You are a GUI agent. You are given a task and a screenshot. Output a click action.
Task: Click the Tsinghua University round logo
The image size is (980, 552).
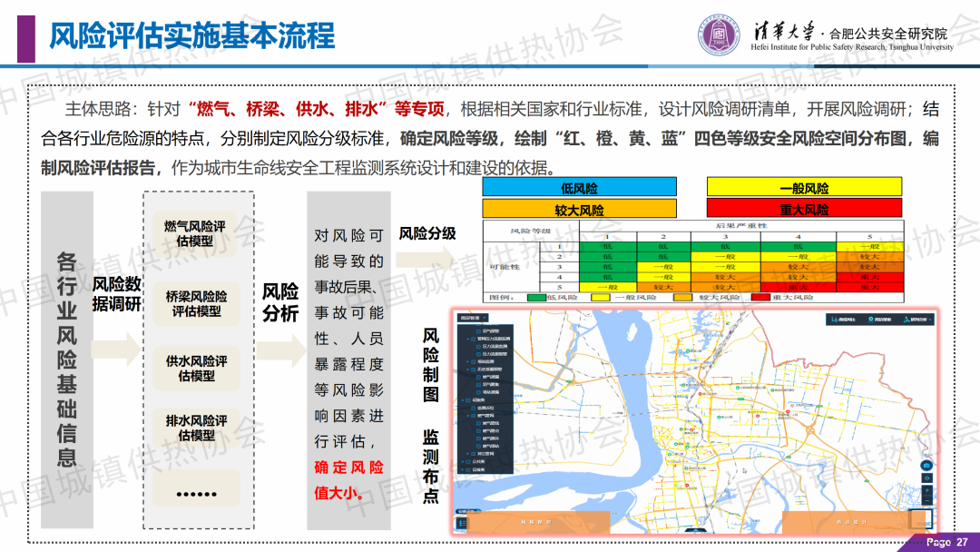718,36
